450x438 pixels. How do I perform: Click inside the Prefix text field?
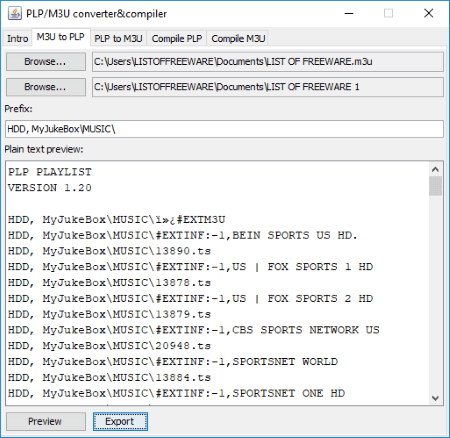click(224, 129)
